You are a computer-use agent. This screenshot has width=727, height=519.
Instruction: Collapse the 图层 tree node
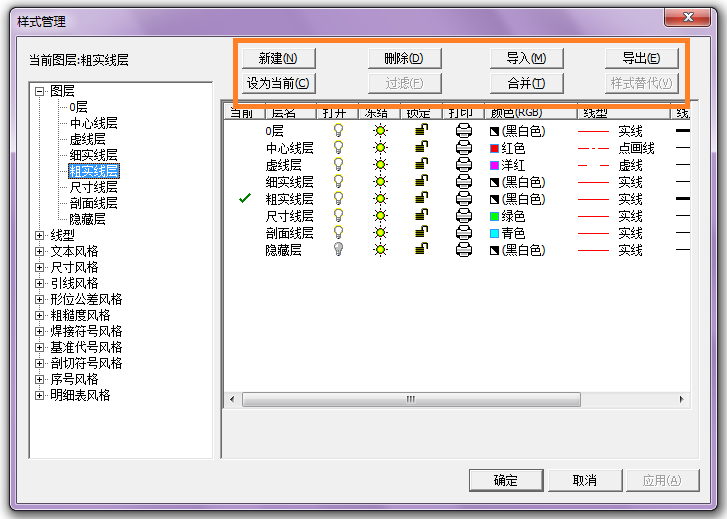pos(40,91)
